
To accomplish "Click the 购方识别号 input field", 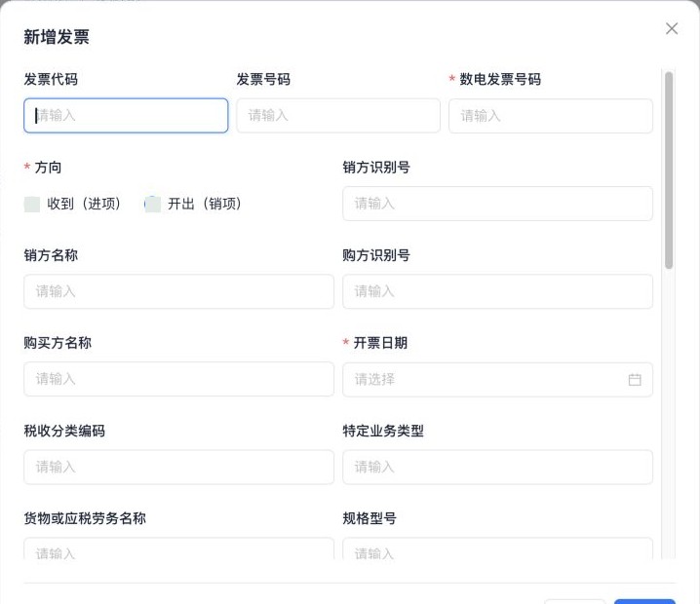I will [497, 291].
